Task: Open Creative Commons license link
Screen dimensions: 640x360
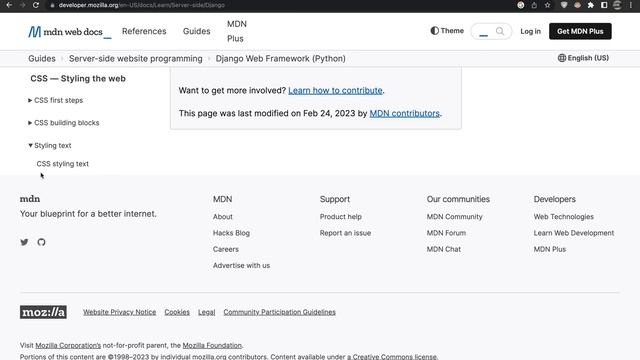Action: tap(392, 356)
